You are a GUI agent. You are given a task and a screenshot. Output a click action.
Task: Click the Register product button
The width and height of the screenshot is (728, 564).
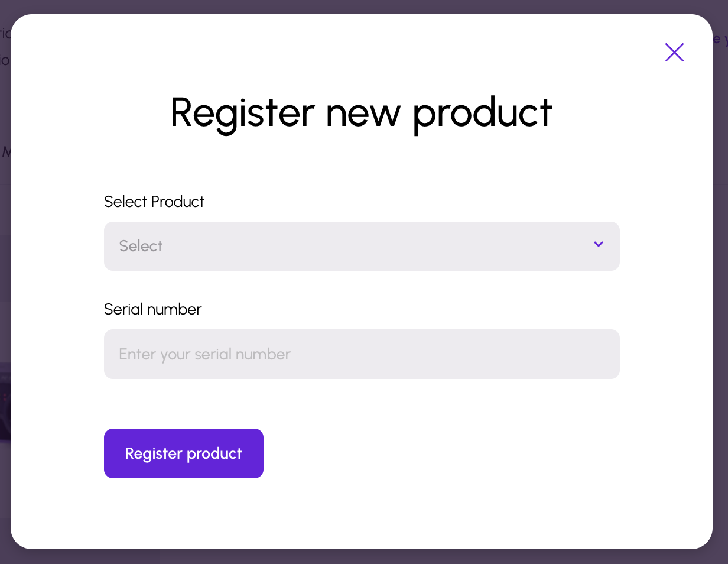184,453
